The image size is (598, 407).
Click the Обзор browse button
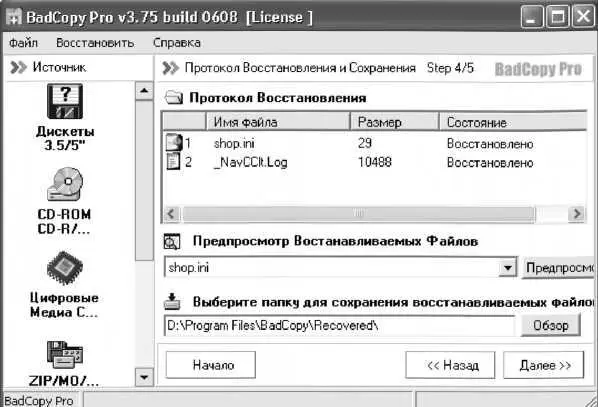point(551,325)
